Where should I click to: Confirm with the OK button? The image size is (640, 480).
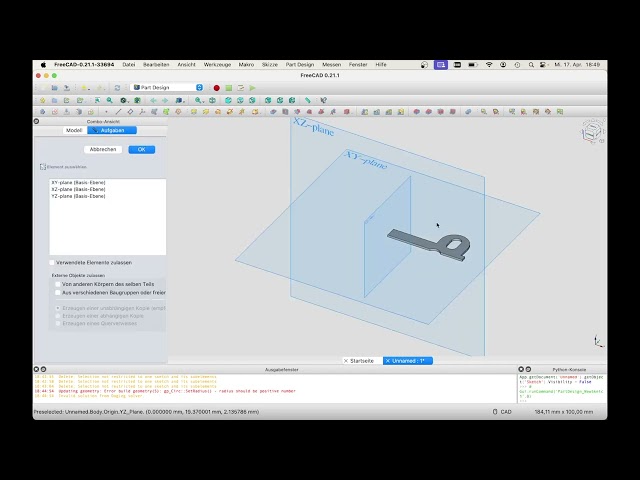pos(142,149)
